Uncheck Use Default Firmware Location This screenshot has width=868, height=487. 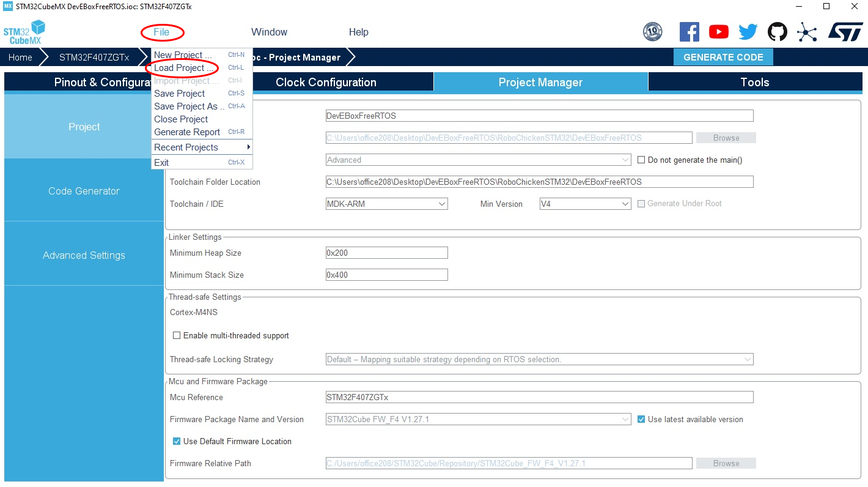click(x=177, y=441)
